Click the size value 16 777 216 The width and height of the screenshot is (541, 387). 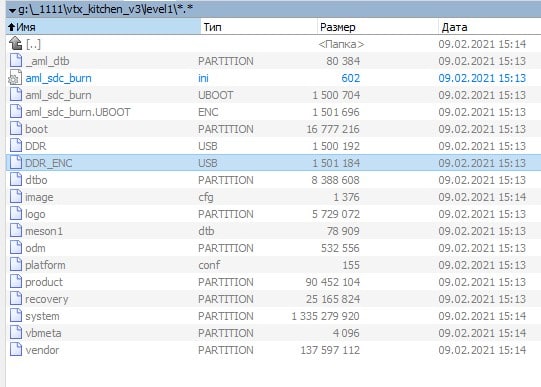(x=333, y=129)
